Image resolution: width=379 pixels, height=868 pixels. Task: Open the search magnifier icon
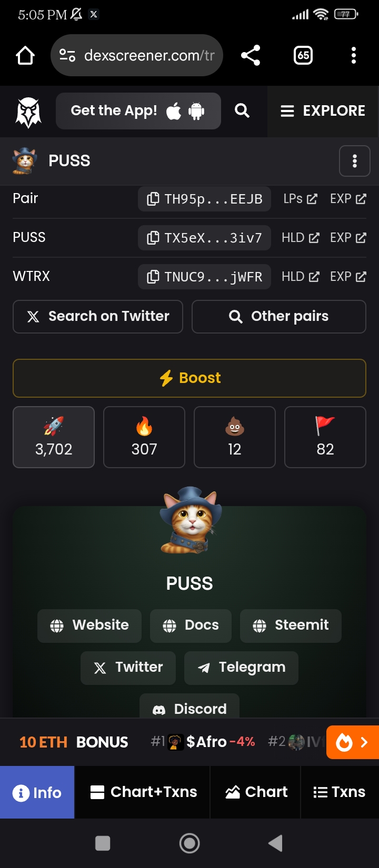coord(242,110)
